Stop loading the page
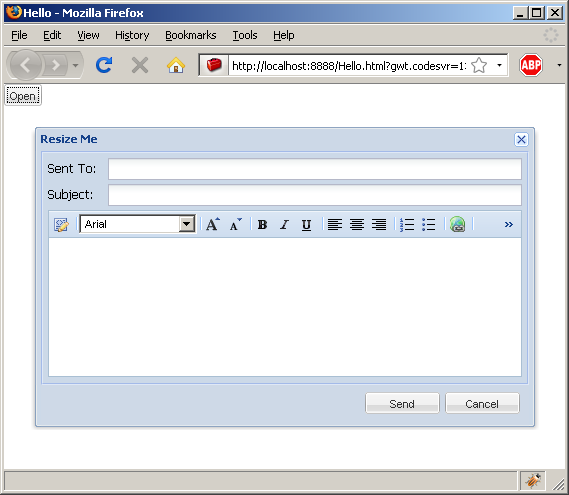Image resolution: width=569 pixels, height=495 pixels. click(140, 65)
